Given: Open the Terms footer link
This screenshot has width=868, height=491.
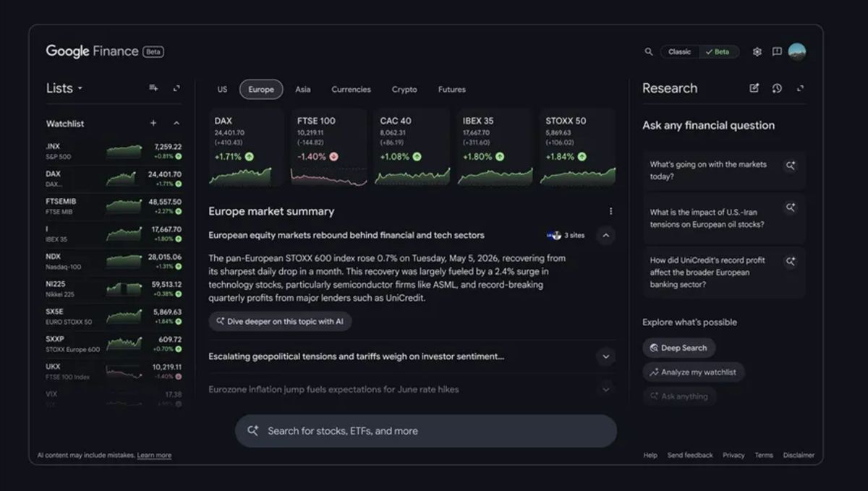Looking at the screenshot, I should [764, 456].
